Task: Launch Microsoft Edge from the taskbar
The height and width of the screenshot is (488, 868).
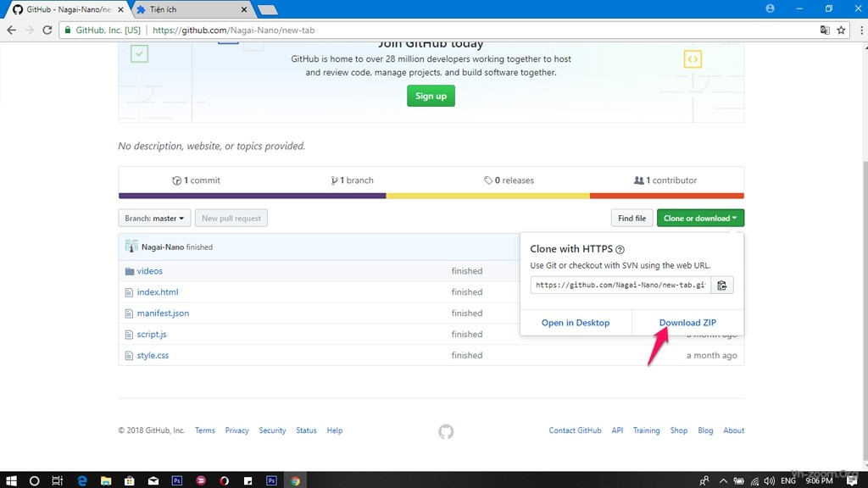Action: (82, 480)
